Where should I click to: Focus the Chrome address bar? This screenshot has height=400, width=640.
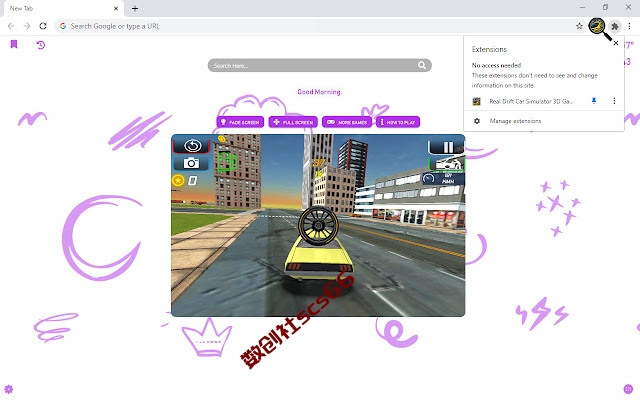[320, 26]
